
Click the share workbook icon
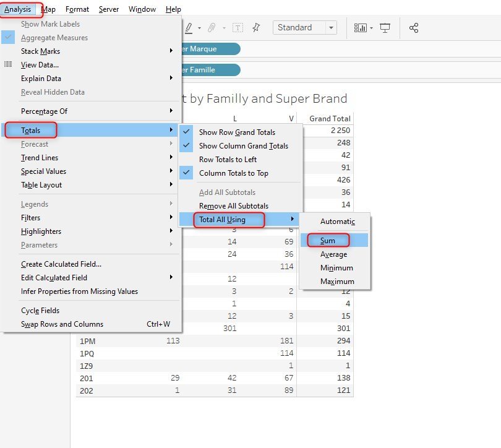coord(414,28)
